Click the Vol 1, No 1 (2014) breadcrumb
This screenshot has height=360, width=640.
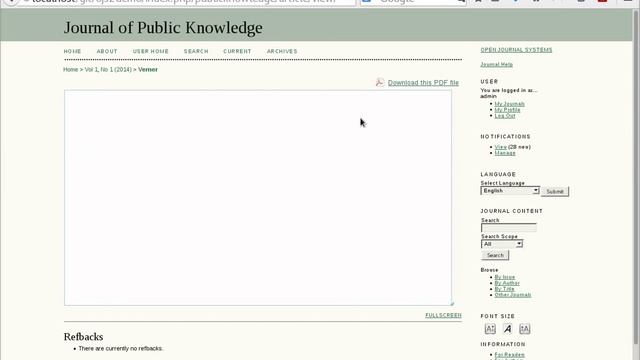coord(108,70)
